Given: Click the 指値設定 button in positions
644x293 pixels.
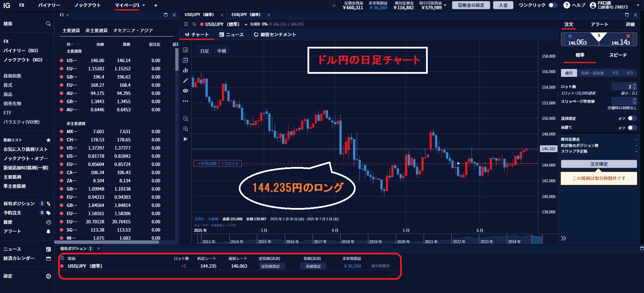Looking at the screenshot, I should 313,266.
